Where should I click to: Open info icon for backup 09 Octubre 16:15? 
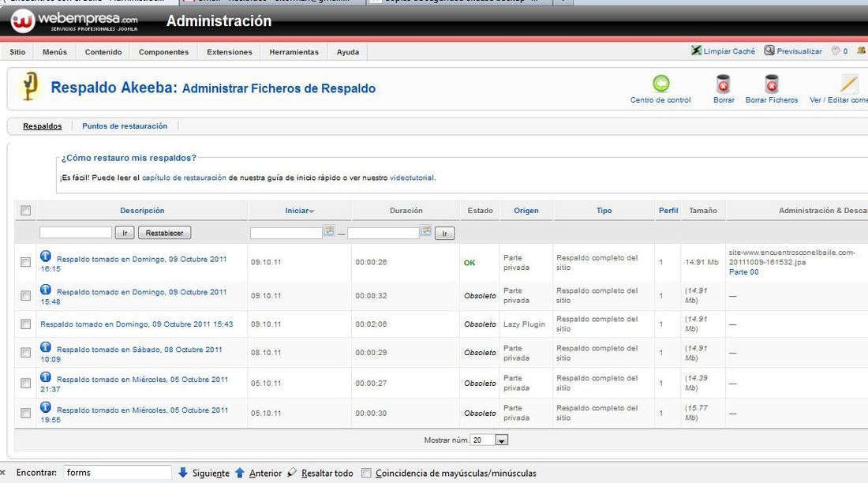[46, 256]
